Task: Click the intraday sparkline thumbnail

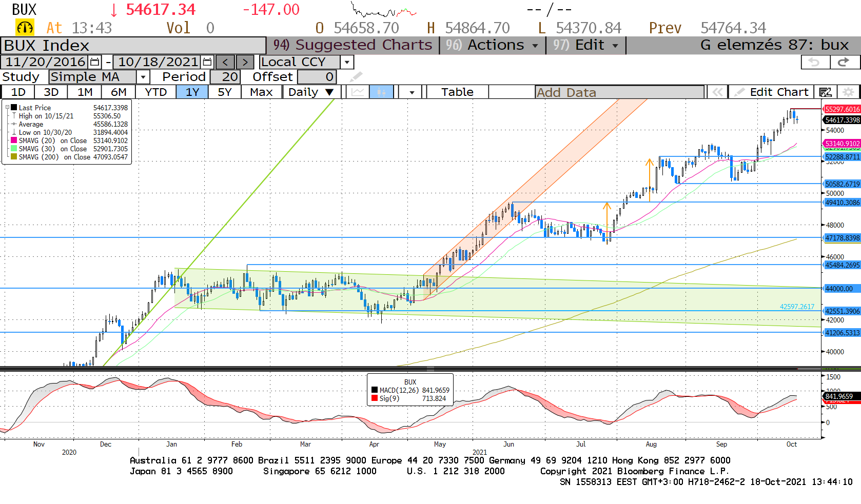Action: [384, 10]
